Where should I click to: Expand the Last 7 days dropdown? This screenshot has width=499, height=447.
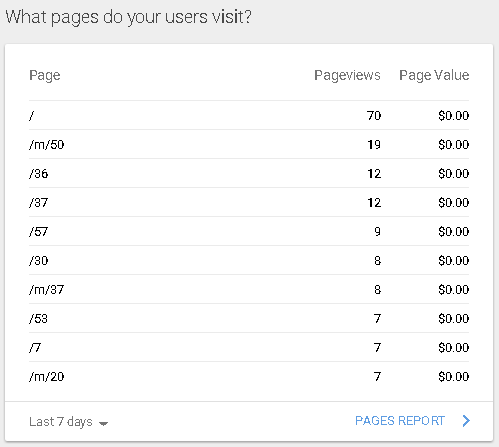tap(68, 422)
